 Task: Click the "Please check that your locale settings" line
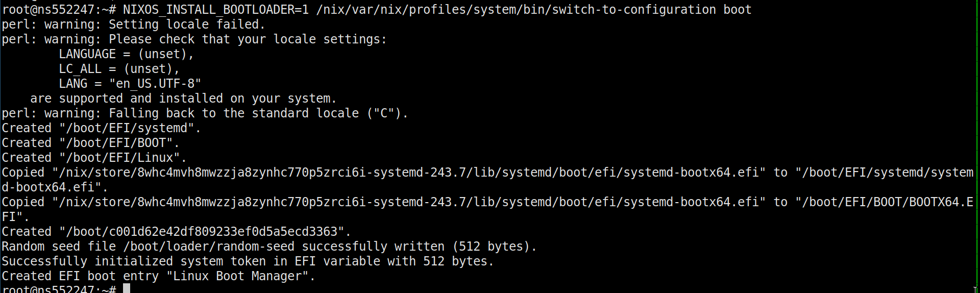(248, 39)
